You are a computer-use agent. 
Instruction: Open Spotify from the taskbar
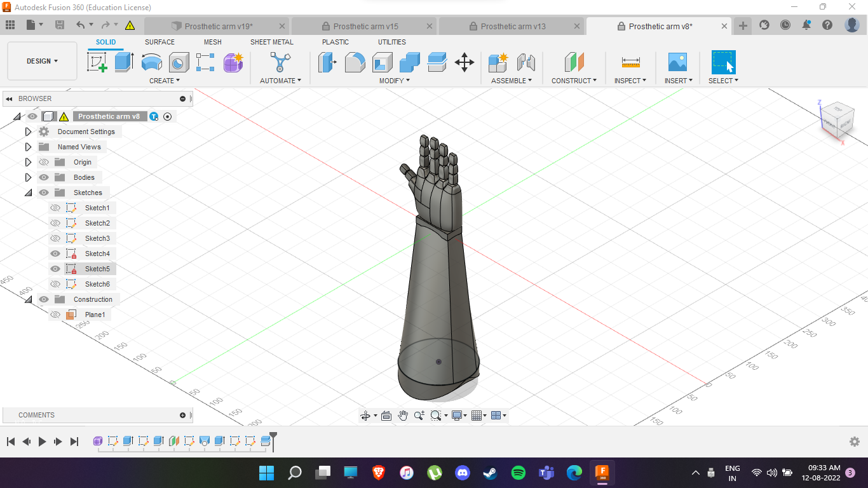click(x=519, y=473)
